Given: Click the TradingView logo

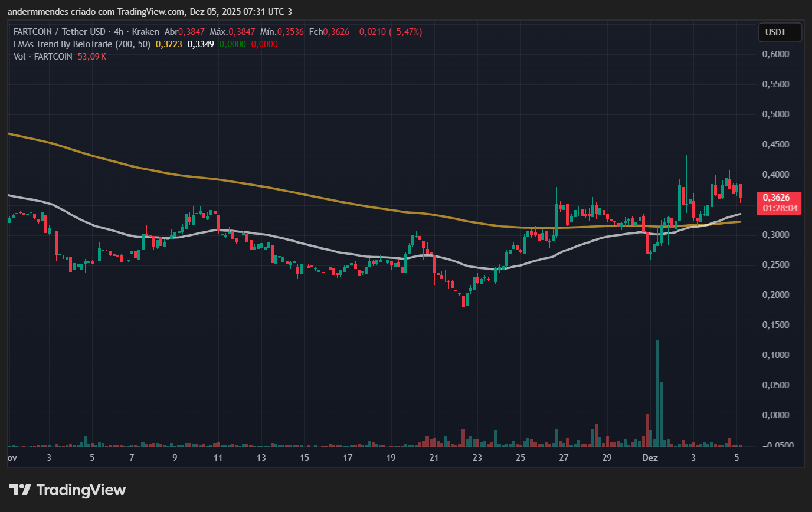Looking at the screenshot, I should coord(68,490).
